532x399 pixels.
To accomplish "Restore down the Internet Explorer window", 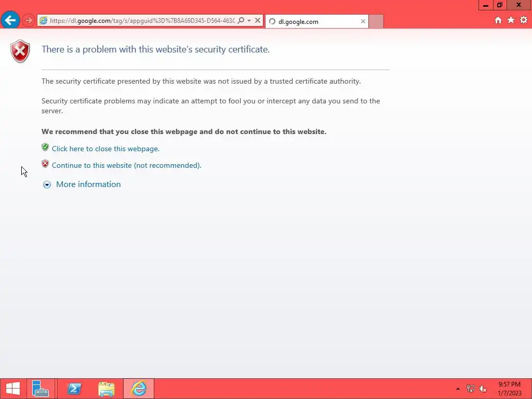I will point(500,5).
